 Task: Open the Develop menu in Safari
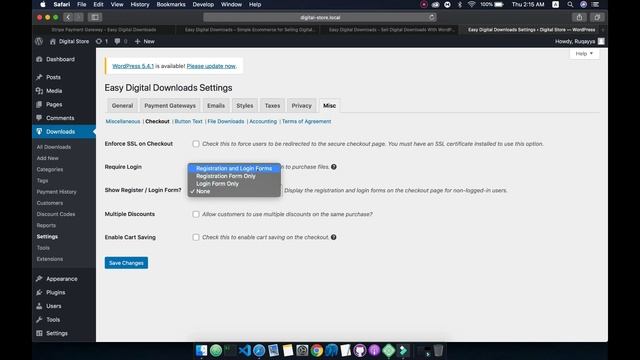pyautogui.click(x=203, y=4)
